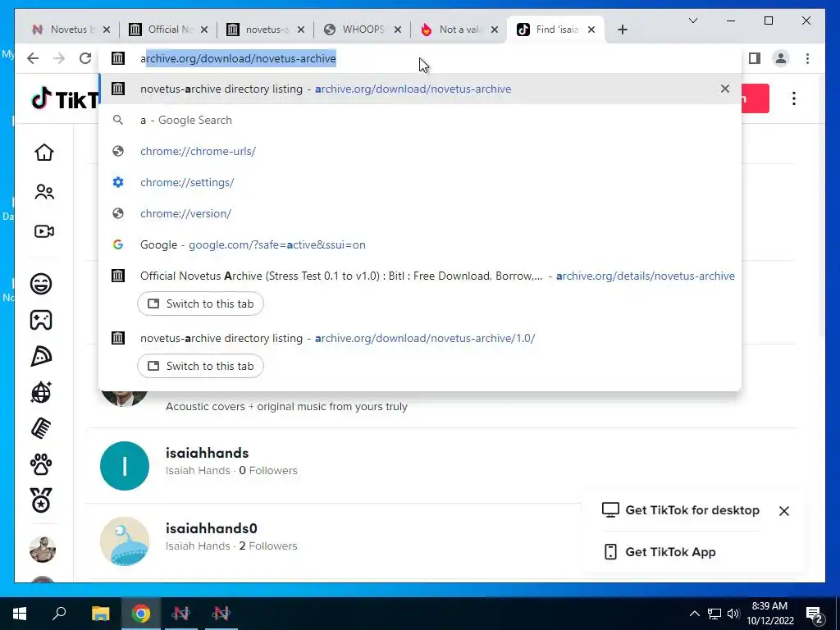Select the pizza slice food category icon
This screenshot has width=840, height=630.
[41, 356]
